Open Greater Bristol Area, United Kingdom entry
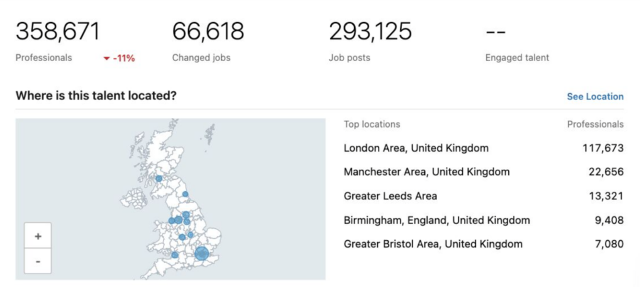Viewport: 644px width, 288px height. [484, 244]
